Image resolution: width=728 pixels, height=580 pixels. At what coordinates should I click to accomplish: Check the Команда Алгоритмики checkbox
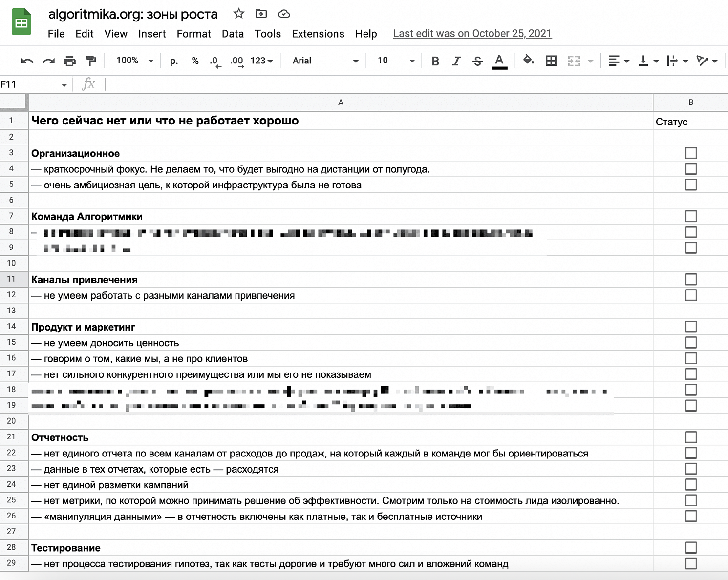(691, 216)
